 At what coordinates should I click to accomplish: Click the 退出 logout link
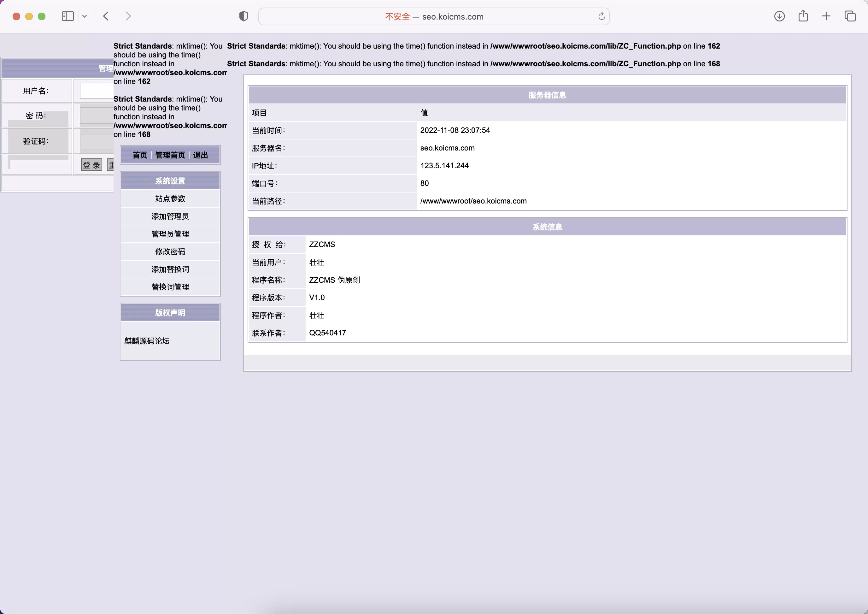pyautogui.click(x=200, y=155)
